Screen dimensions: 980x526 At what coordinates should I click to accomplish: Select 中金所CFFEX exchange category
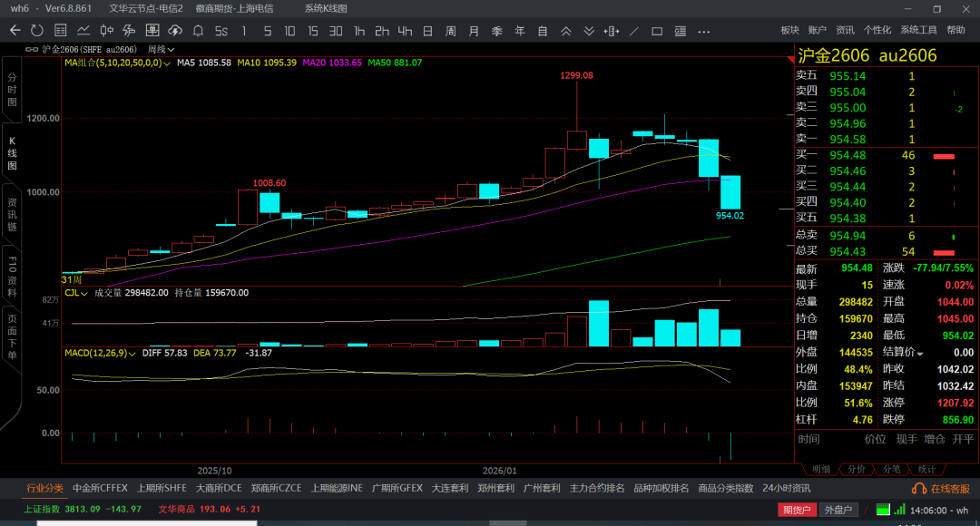coord(100,489)
